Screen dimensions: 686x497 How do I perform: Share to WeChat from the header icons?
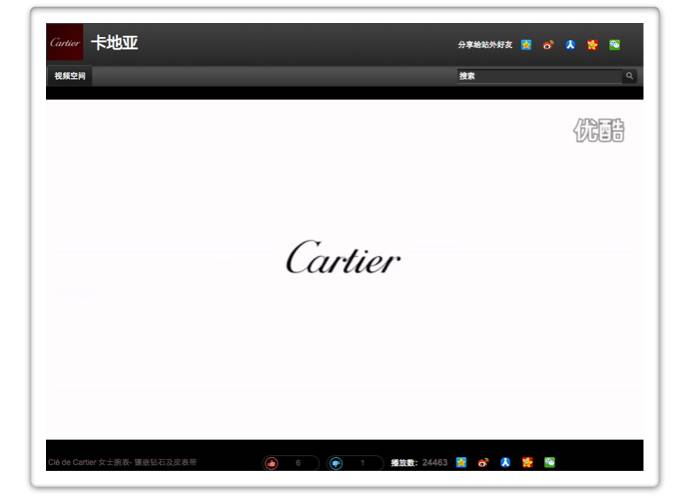click(x=615, y=45)
